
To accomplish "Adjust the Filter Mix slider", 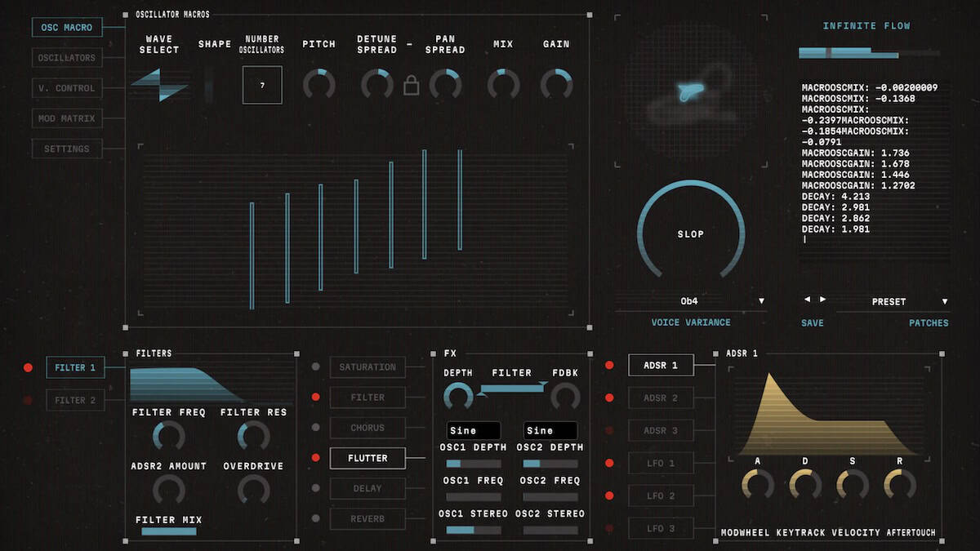I will (169, 531).
